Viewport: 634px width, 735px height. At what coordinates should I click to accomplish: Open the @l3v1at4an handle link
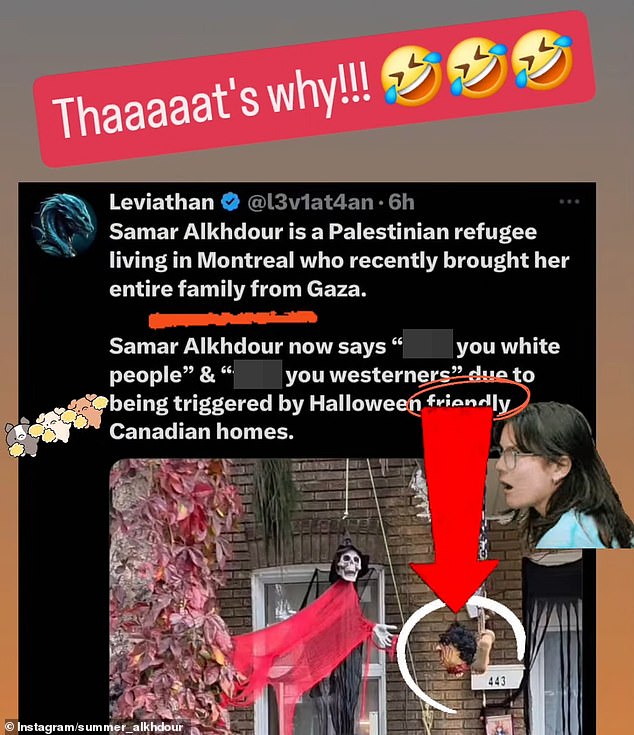point(310,202)
